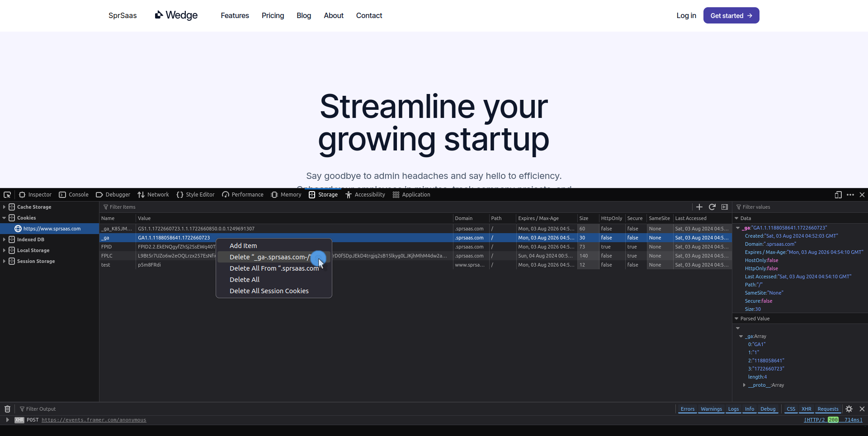
Task: Expand the Local Storage tree node
Action: tap(4, 250)
